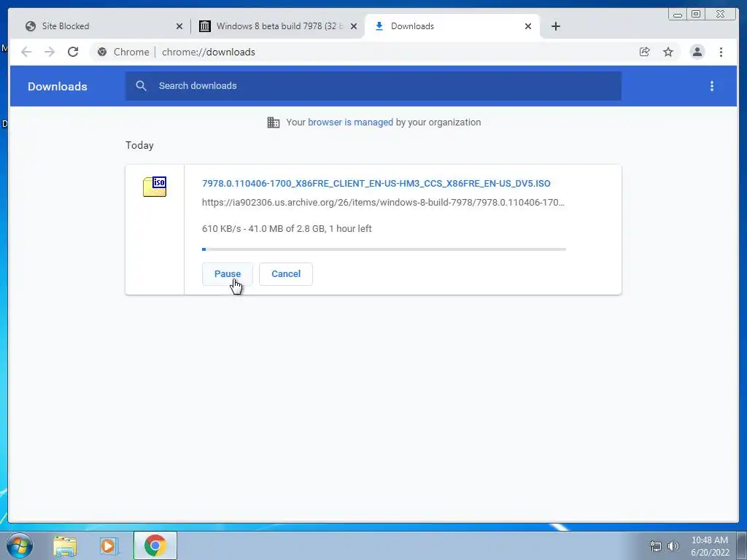Open the Downloads page more-actions menu
Screen dimensions: 747x560
pos(712,86)
